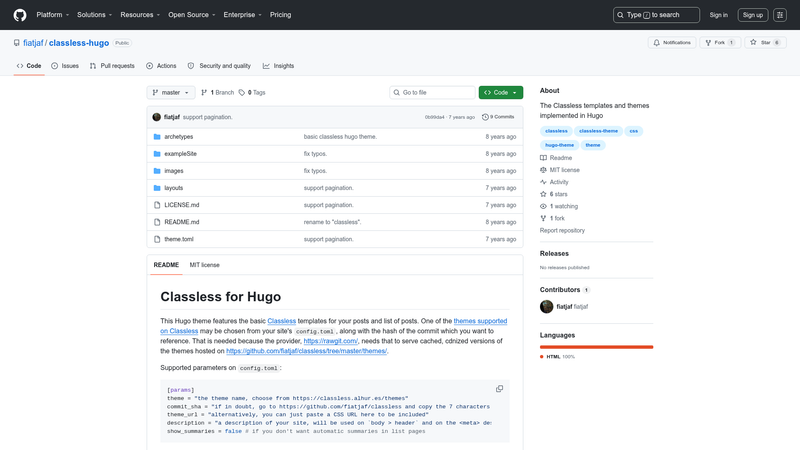This screenshot has height=450, width=800.
Task: Click the Sign in link
Action: tap(718, 15)
